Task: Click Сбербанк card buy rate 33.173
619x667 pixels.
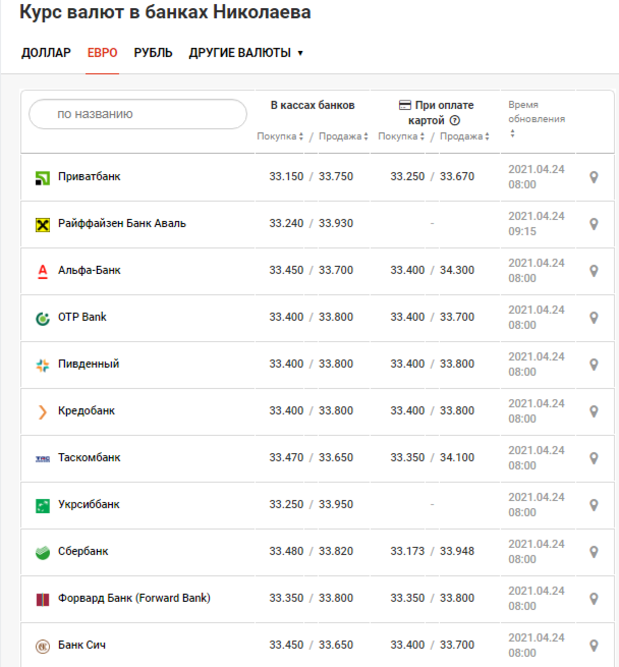Action: tap(408, 551)
